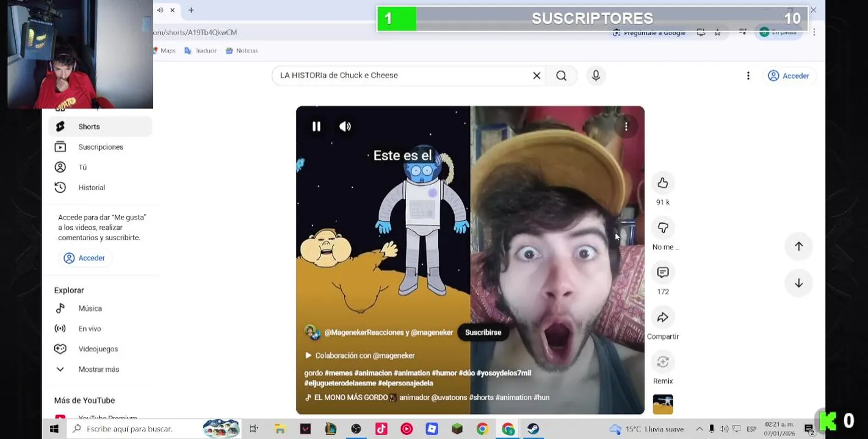Expand Mostrar más in the sidebar
The image size is (868, 439).
(x=100, y=369)
